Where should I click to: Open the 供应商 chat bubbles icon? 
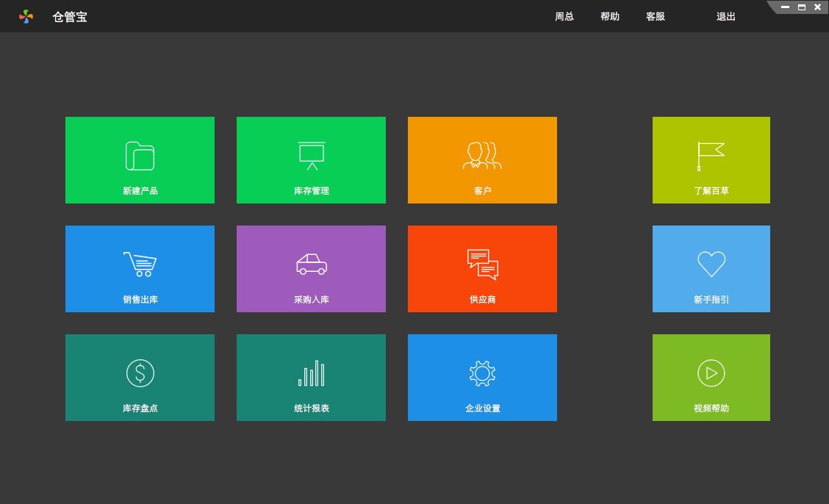[x=482, y=264]
